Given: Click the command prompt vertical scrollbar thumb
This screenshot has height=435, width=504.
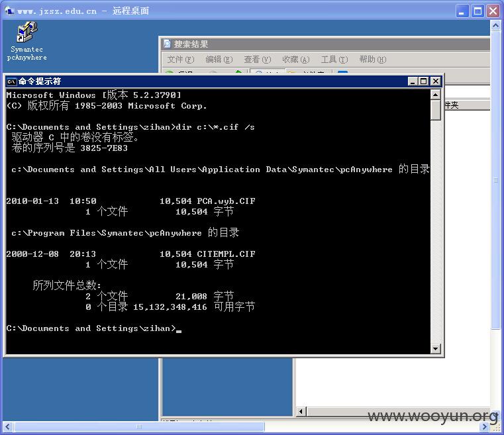Looking at the screenshot, I should coord(436,109).
